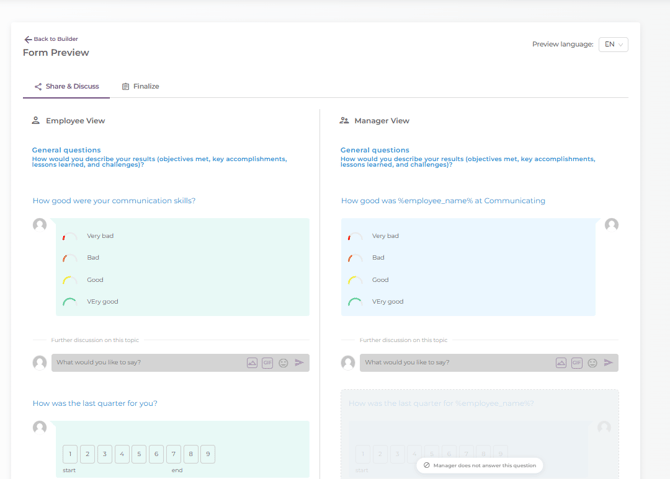Click the image attachment icon in Manager View
Image resolution: width=670 pixels, height=479 pixels.
561,363
